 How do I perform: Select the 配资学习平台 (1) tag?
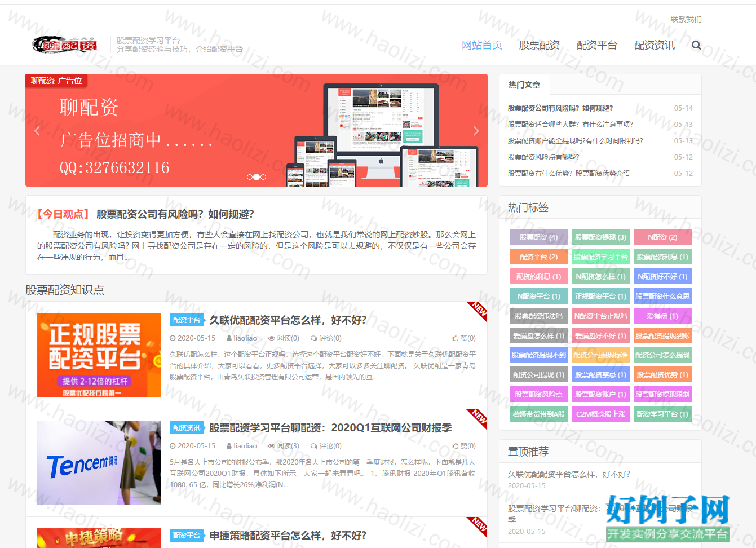tap(662, 414)
